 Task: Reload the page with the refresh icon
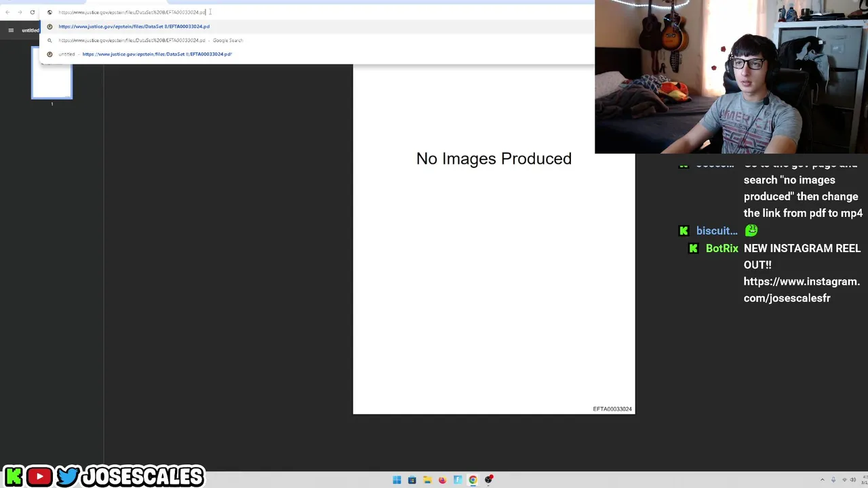coord(32,12)
